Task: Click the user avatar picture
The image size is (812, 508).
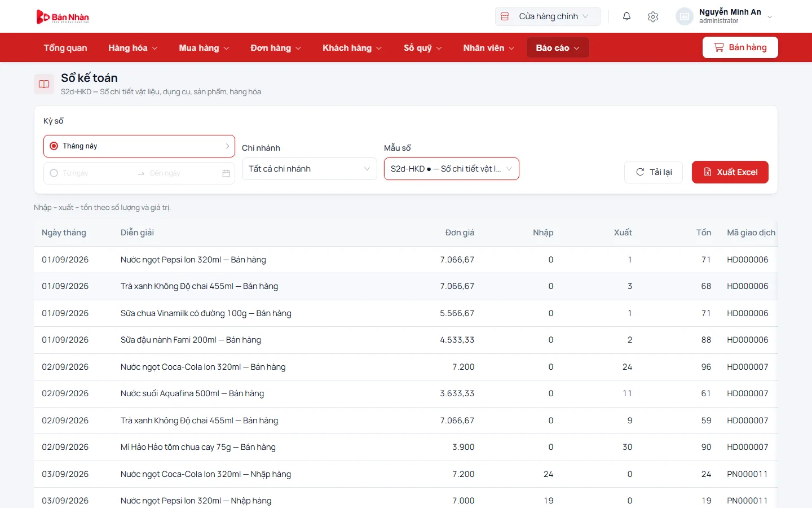Action: pos(685,16)
